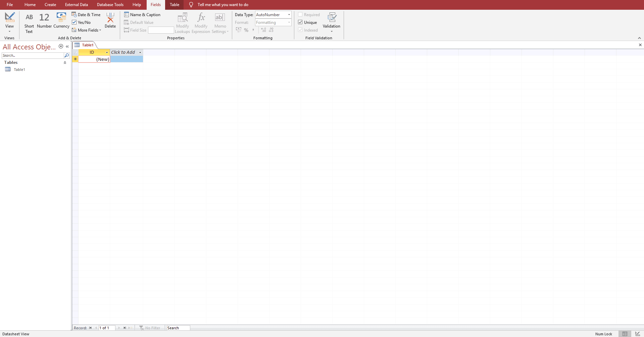644x337 pixels.
Task: Open the Click to Add column dropdown
Action: pyautogui.click(x=140, y=52)
